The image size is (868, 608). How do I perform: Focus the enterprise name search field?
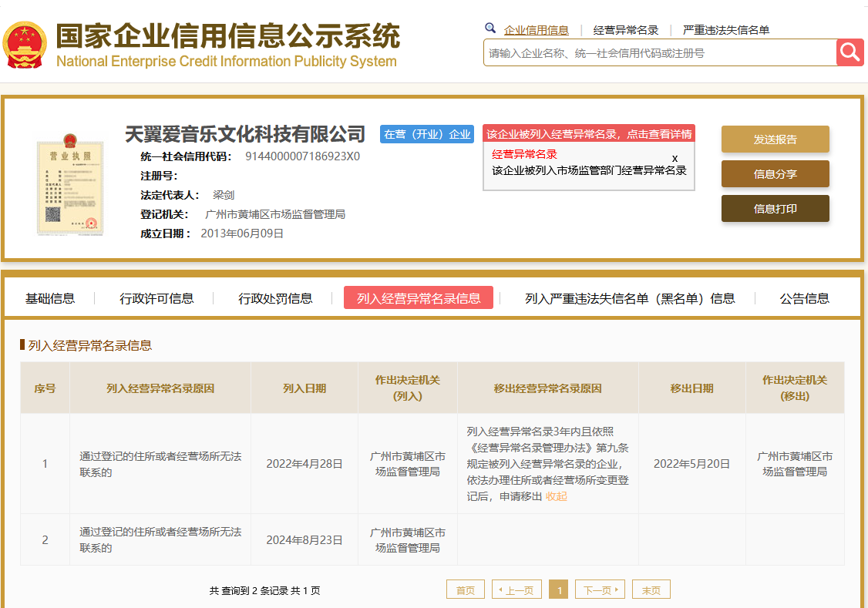click(x=660, y=52)
